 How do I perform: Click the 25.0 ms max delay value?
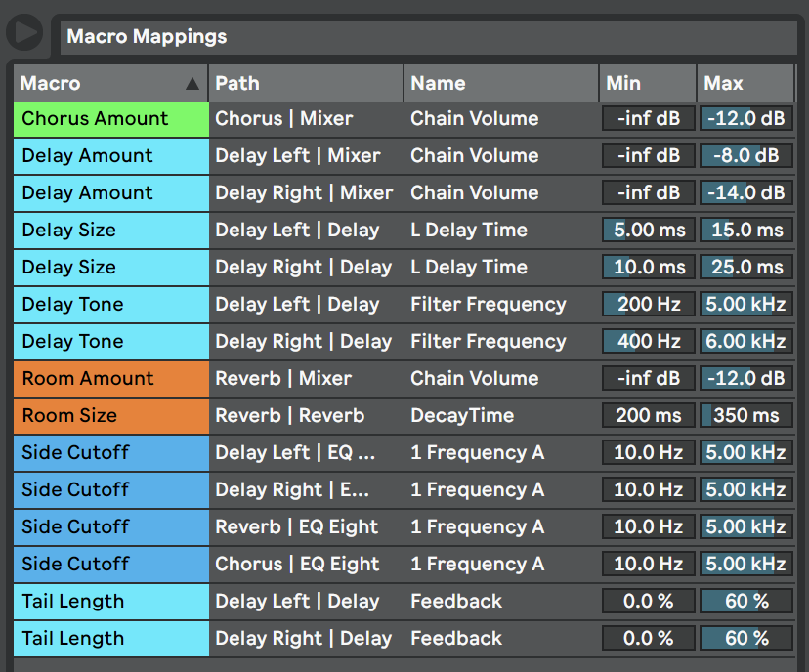746,268
